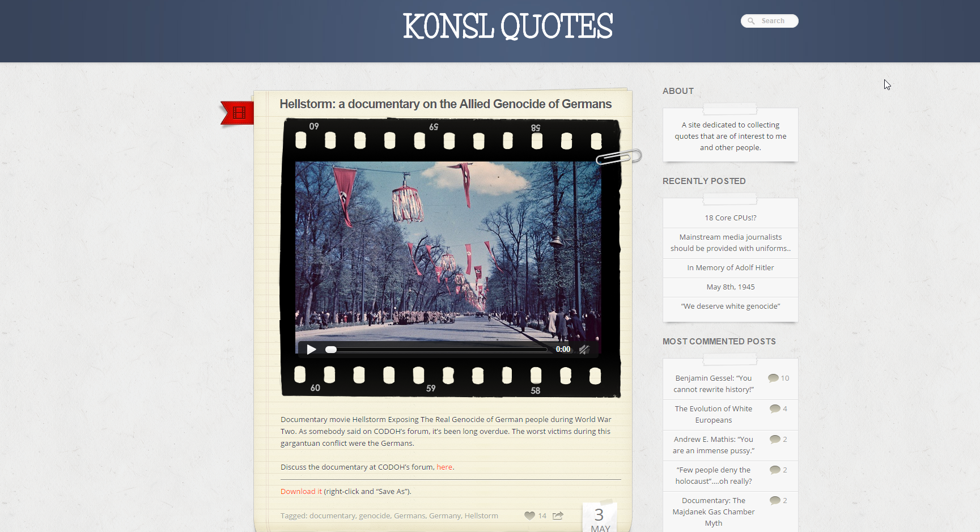980x532 pixels.
Task: Click comment bubble icon on Majdanek post
Action: click(775, 500)
